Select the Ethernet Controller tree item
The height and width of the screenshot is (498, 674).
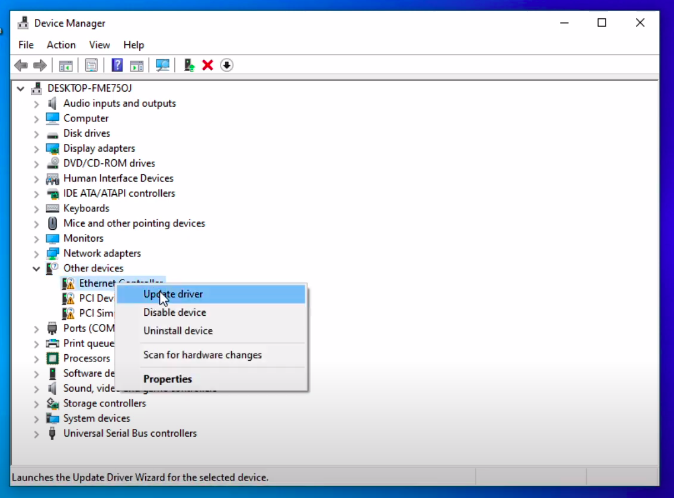point(97,282)
